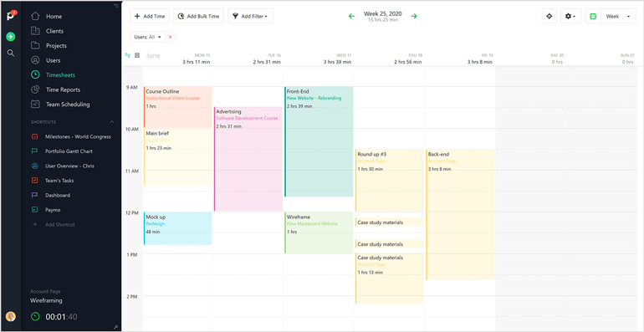644x332 pixels.
Task: Collapse the Shortcuts section chevron
Action: point(111,122)
